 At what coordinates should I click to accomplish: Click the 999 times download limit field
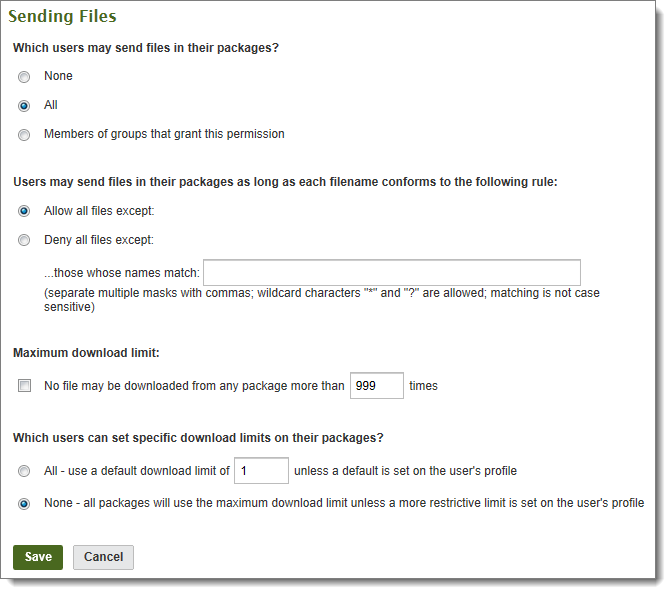click(376, 386)
